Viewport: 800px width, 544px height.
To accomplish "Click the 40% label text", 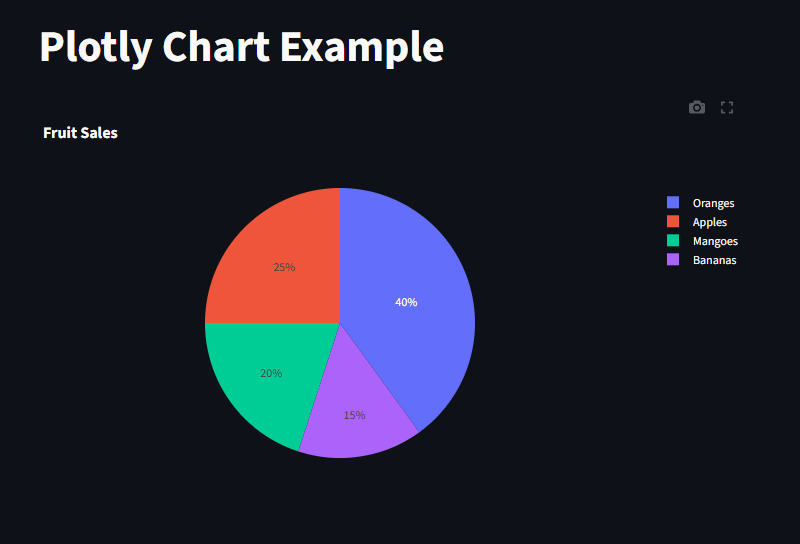I will pyautogui.click(x=406, y=303).
